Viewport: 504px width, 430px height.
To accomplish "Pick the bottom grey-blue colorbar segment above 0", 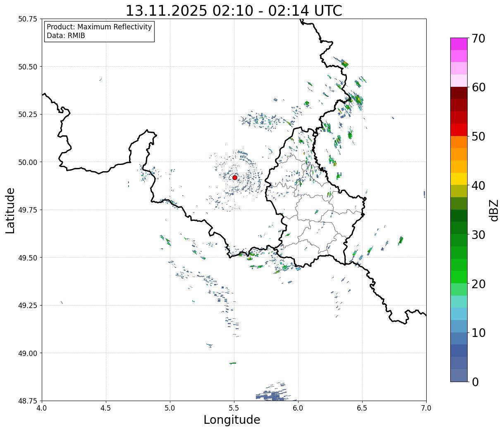I will (x=459, y=375).
